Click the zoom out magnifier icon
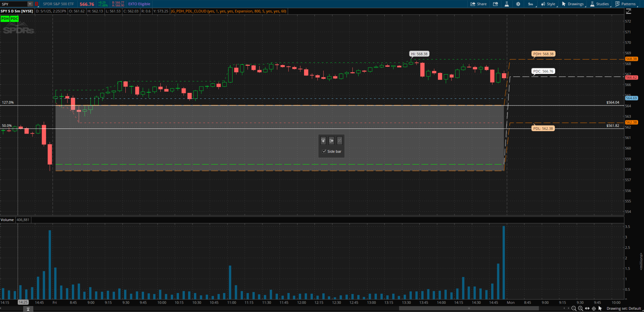 coord(573,308)
